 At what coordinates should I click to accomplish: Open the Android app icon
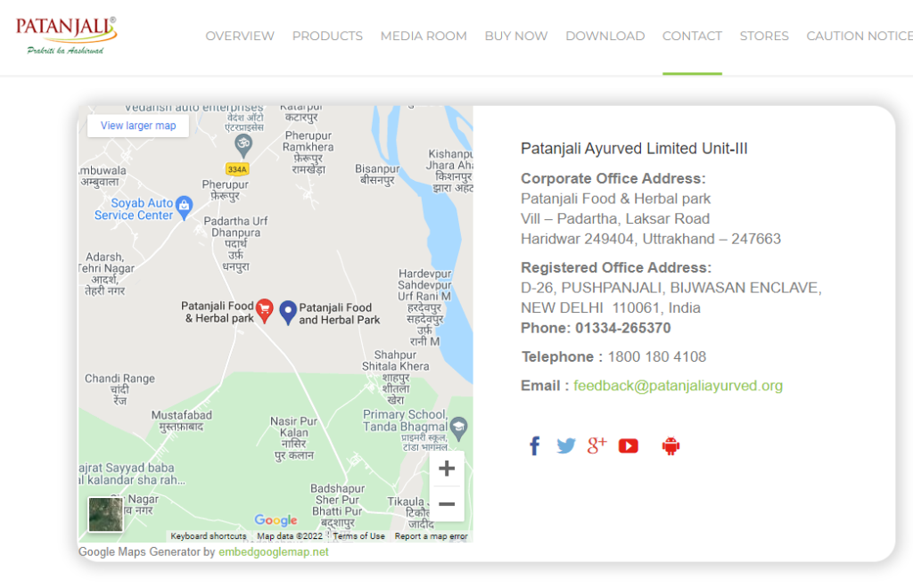[670, 445]
